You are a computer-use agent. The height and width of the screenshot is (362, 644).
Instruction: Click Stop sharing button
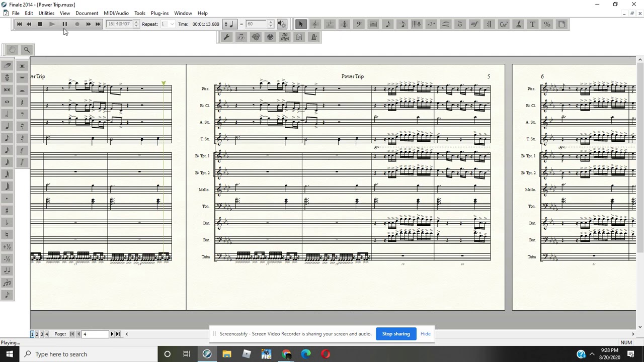(396, 334)
